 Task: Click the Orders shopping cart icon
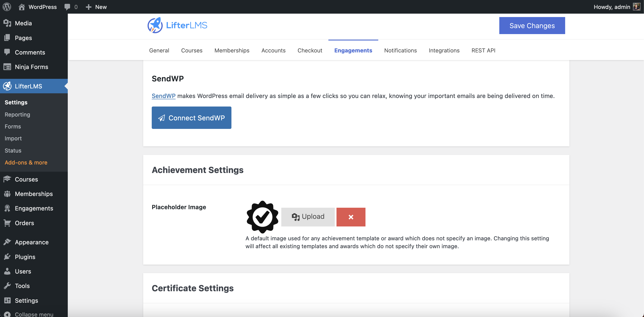(7, 223)
